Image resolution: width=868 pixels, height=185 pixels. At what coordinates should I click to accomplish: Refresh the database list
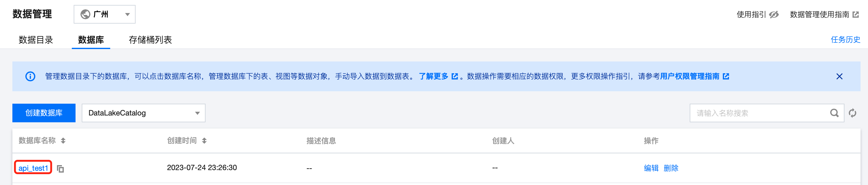click(x=853, y=113)
